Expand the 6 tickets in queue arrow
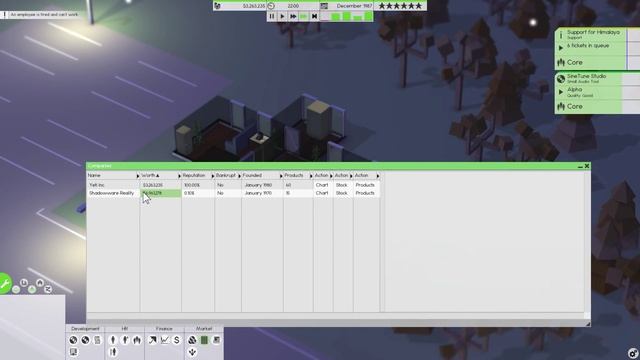Screen dimensions: 640x360 coord(561,48)
